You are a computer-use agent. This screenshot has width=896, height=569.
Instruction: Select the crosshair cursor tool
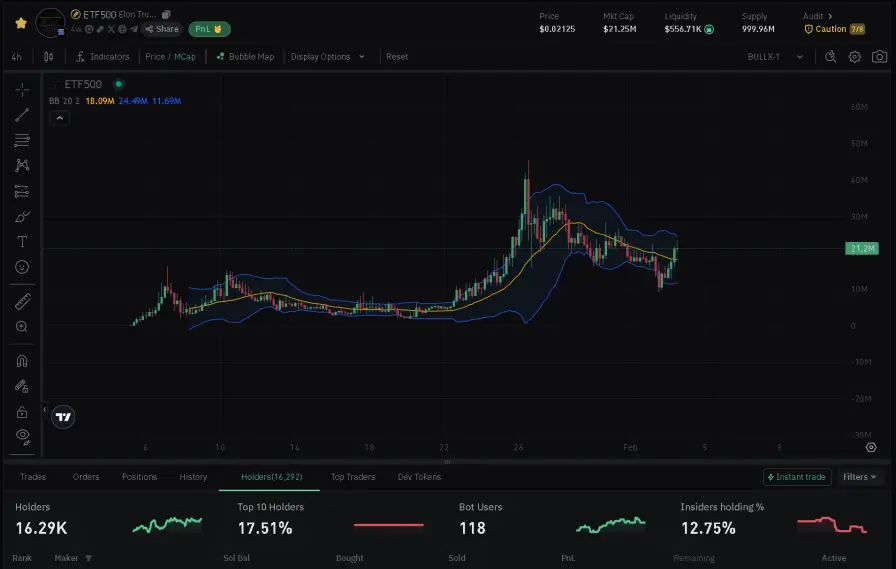(22, 90)
